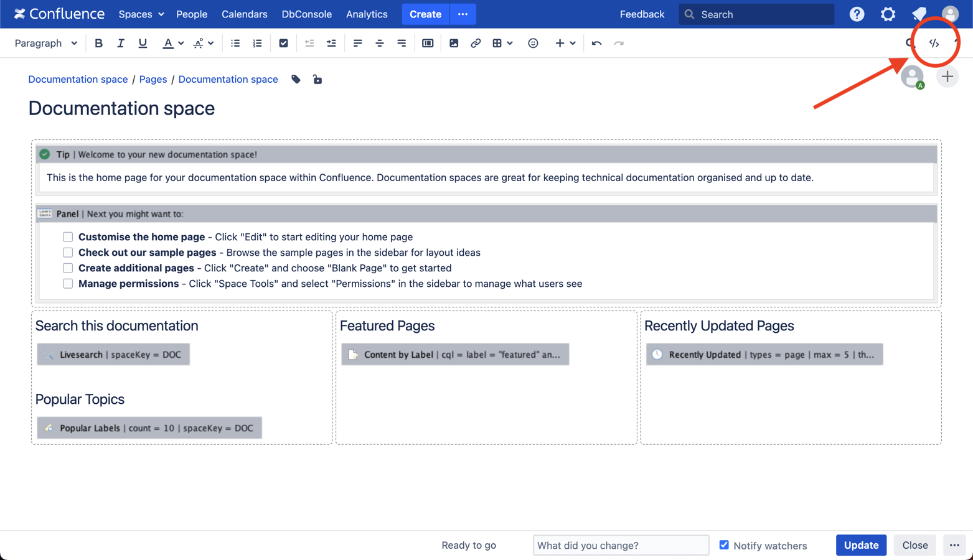
Task: Insert a link using the link icon
Action: coord(476,43)
